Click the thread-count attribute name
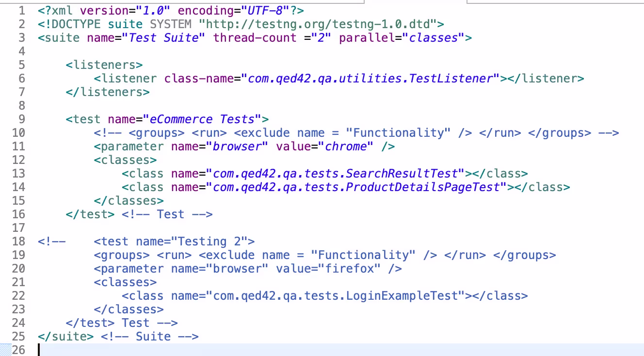The image size is (644, 356). coord(255,37)
